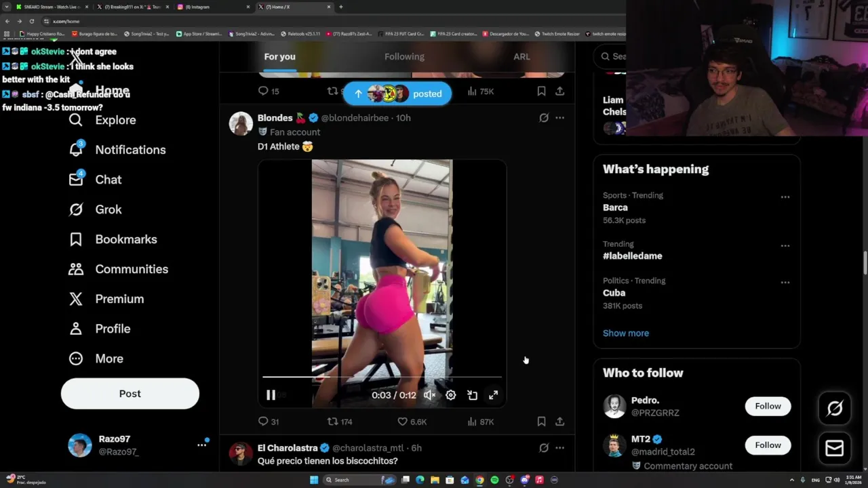Open Spotify from the taskbar
868x488 pixels.
tap(494, 480)
